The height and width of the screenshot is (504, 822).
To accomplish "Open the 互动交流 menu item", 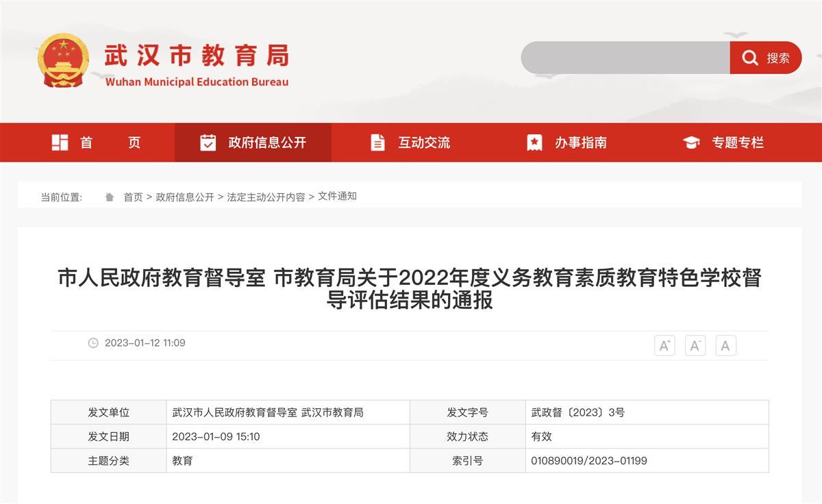I will tap(424, 142).
